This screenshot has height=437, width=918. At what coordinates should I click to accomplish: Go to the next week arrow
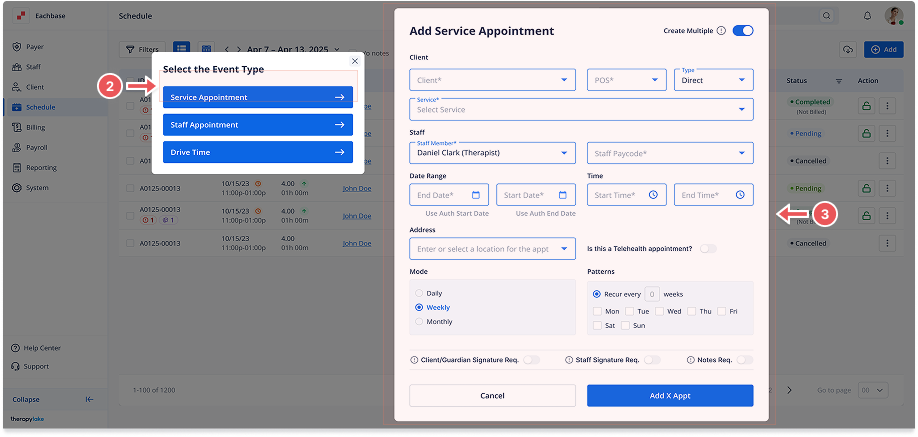(x=239, y=50)
